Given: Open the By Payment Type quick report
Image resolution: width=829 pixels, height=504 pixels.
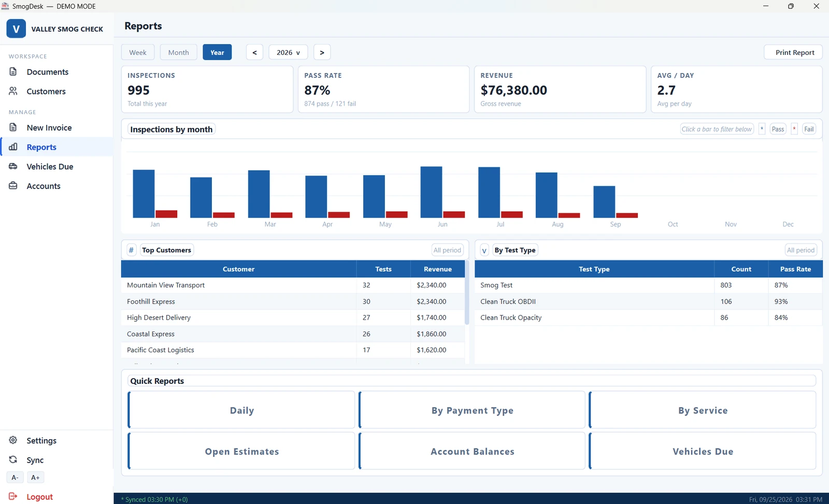Looking at the screenshot, I should (472, 410).
